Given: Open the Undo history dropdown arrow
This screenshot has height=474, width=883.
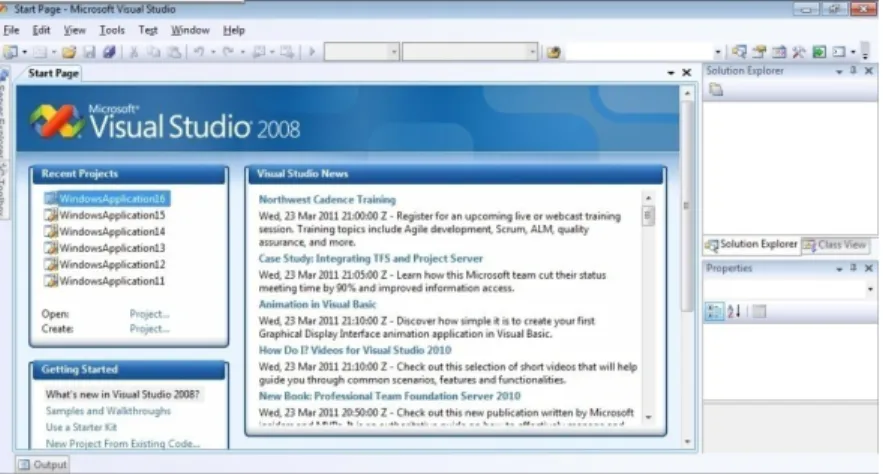Looking at the screenshot, I should (213, 52).
